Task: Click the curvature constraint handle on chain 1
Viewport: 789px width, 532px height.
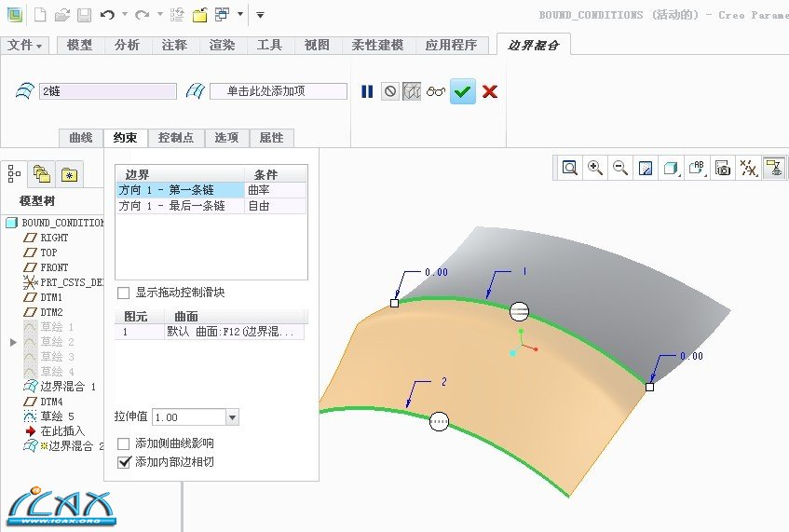Action: [x=519, y=311]
